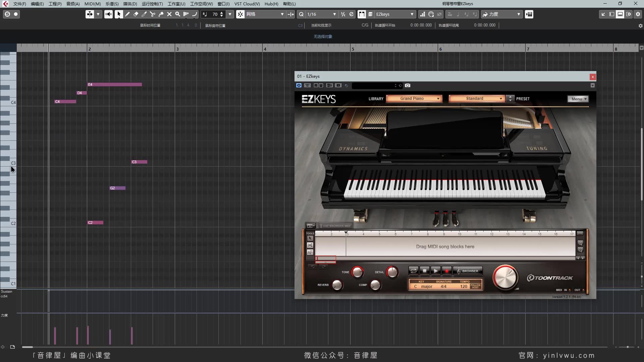Open 文件(F) menu
This screenshot has width=644, height=362.
click(19, 4)
